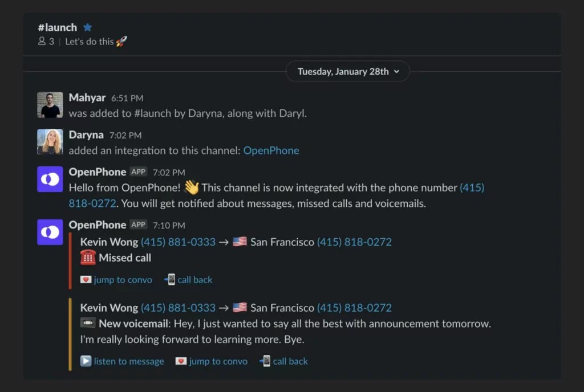Follow the OpenPhone integration link
Screen dimensions: 584x392
pyautogui.click(x=271, y=150)
